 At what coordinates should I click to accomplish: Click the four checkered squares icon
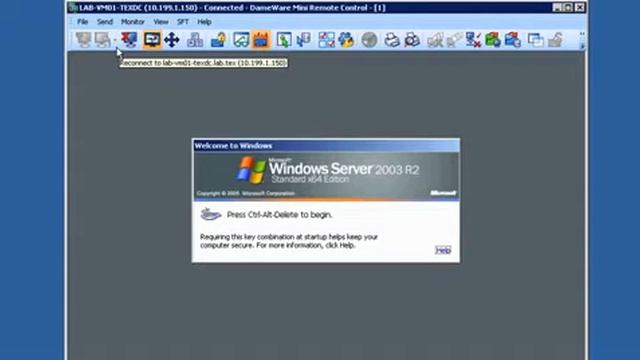click(x=327, y=40)
